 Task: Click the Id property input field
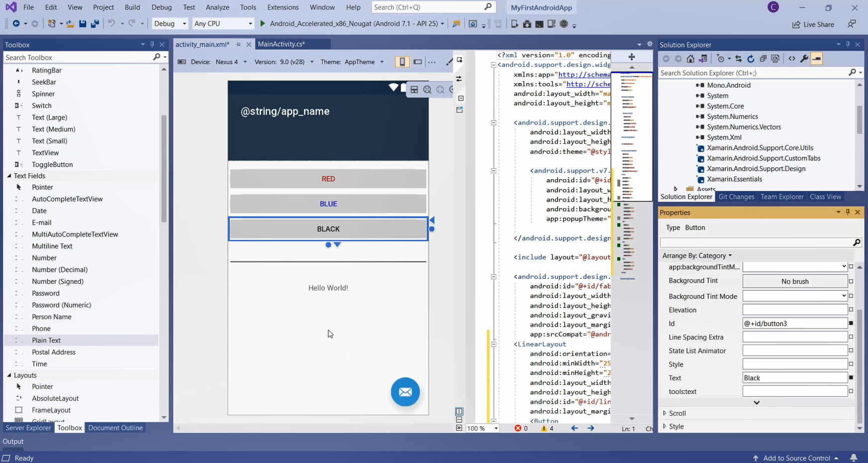tap(794, 324)
